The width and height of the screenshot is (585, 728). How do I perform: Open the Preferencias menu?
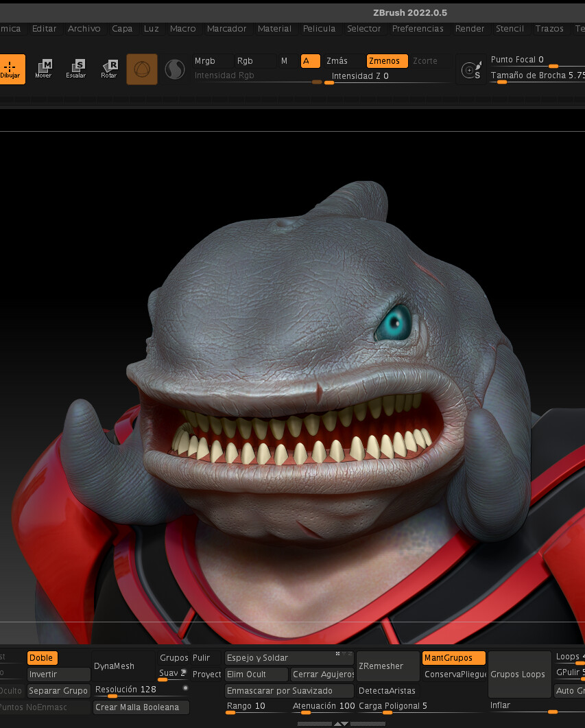click(418, 29)
